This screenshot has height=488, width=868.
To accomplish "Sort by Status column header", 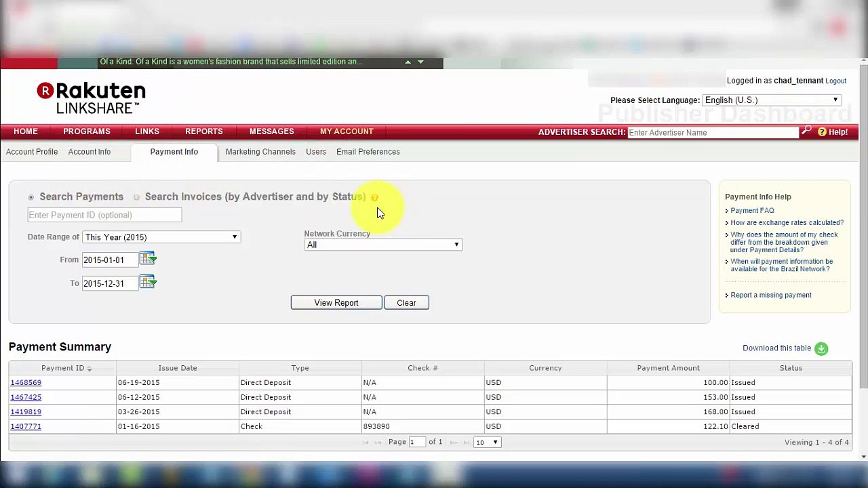I will [791, 368].
